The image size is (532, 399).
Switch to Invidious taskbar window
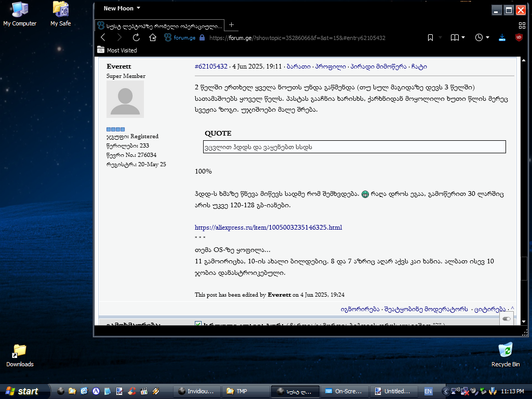196,391
